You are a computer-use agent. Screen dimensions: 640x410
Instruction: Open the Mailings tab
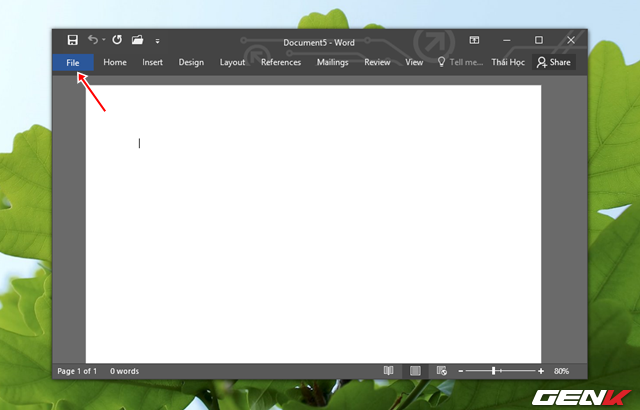pyautogui.click(x=333, y=62)
